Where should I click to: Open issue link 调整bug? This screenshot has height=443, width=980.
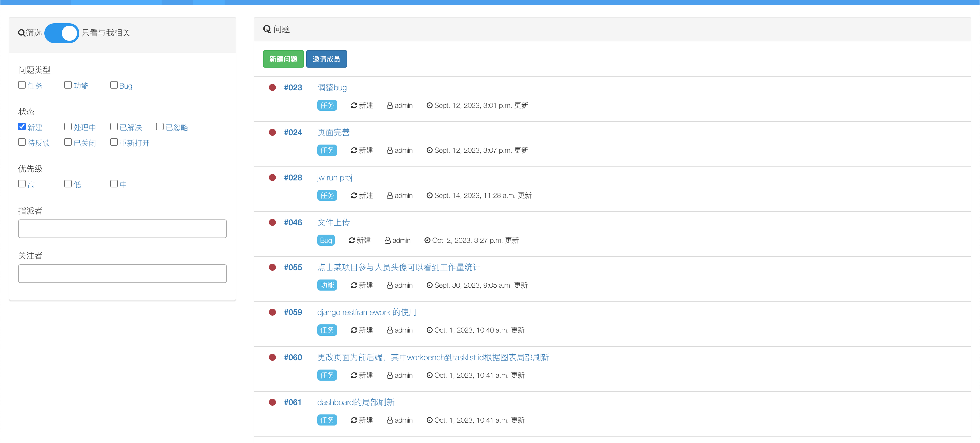click(x=332, y=87)
